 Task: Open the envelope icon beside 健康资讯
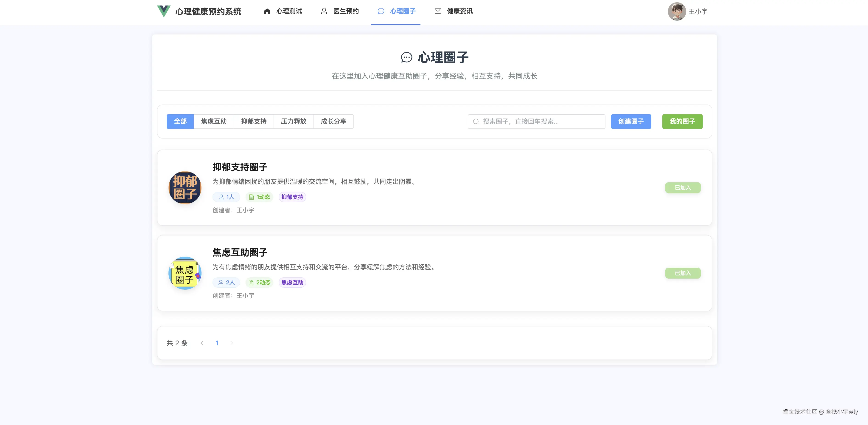coord(437,11)
